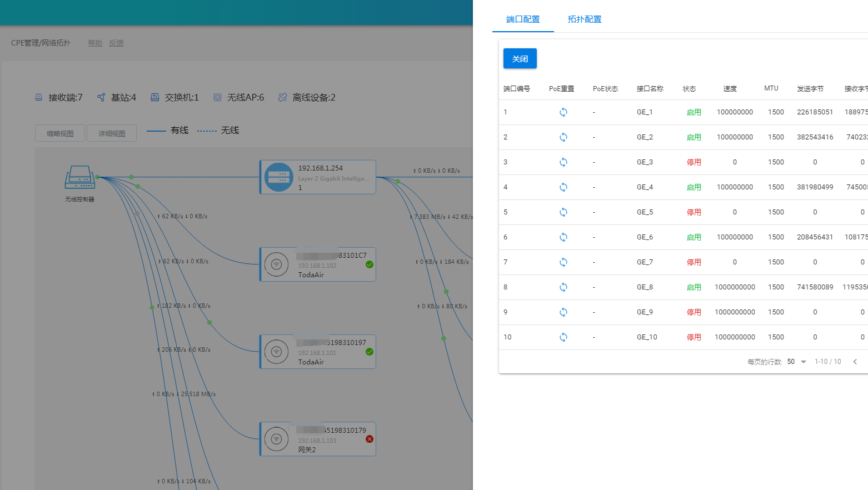The width and height of the screenshot is (868, 490).
Task: Toggle GE_7 disabled status
Action: click(x=694, y=262)
